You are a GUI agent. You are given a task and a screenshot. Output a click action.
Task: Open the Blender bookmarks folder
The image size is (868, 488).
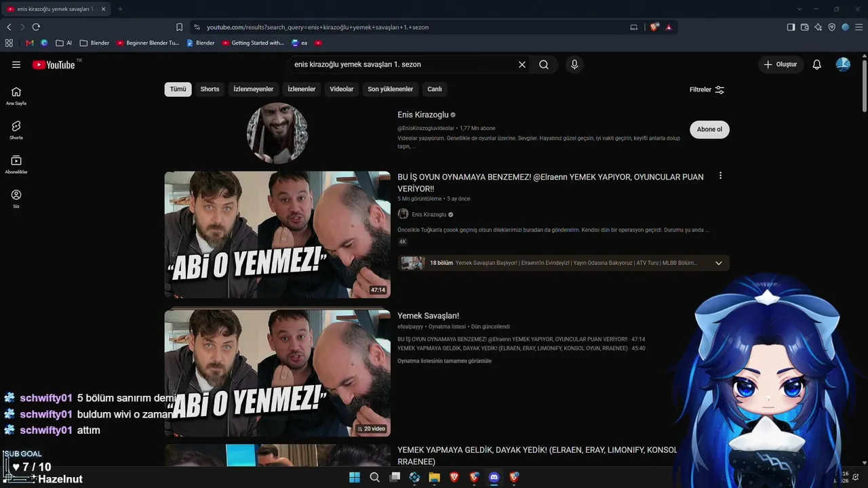[94, 43]
